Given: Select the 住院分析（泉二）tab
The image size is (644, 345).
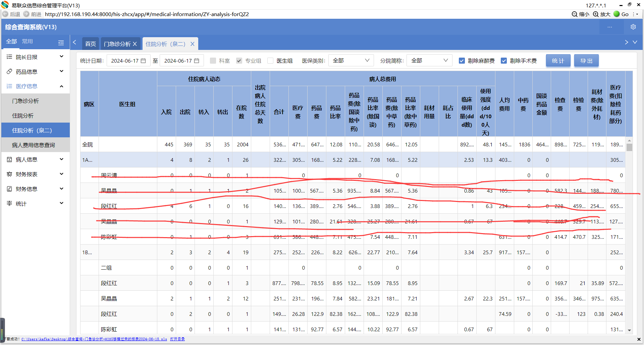Looking at the screenshot, I should coord(165,44).
